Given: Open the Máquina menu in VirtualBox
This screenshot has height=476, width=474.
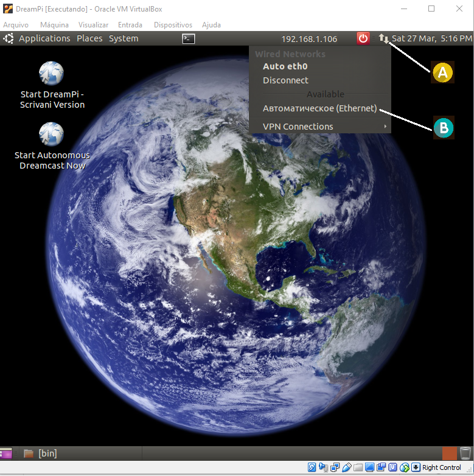Looking at the screenshot, I should tap(54, 25).
